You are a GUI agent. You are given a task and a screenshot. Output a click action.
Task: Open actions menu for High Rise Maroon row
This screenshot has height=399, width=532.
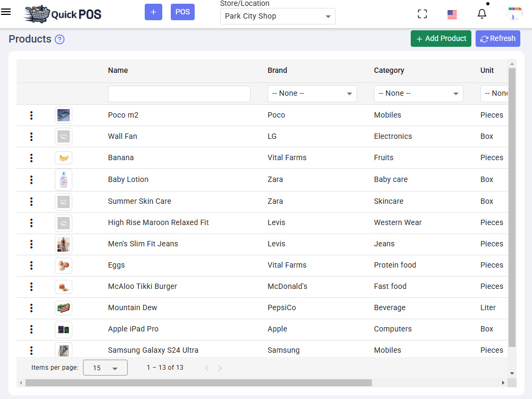click(31, 223)
